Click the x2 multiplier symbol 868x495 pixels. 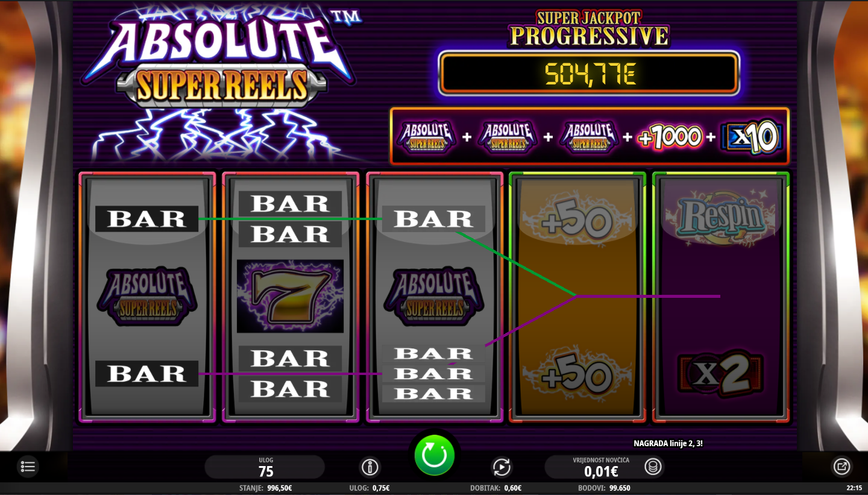(721, 374)
